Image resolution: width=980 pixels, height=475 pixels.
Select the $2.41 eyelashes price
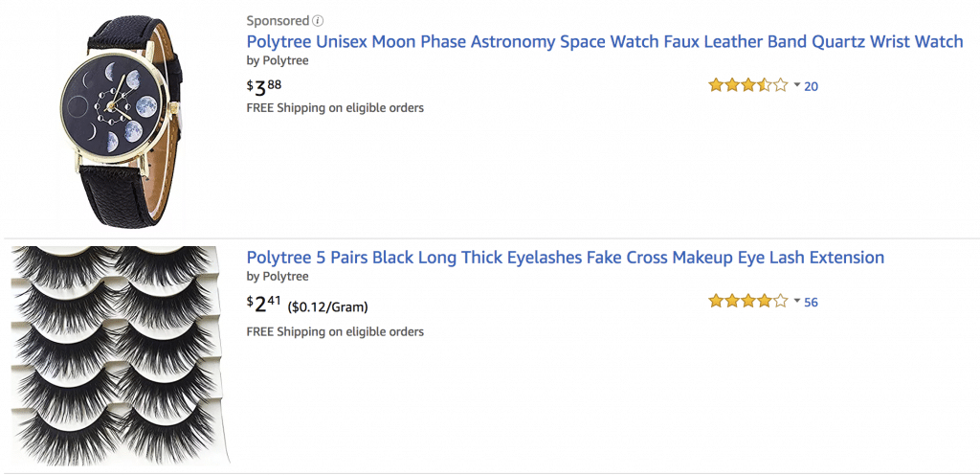[x=264, y=304]
